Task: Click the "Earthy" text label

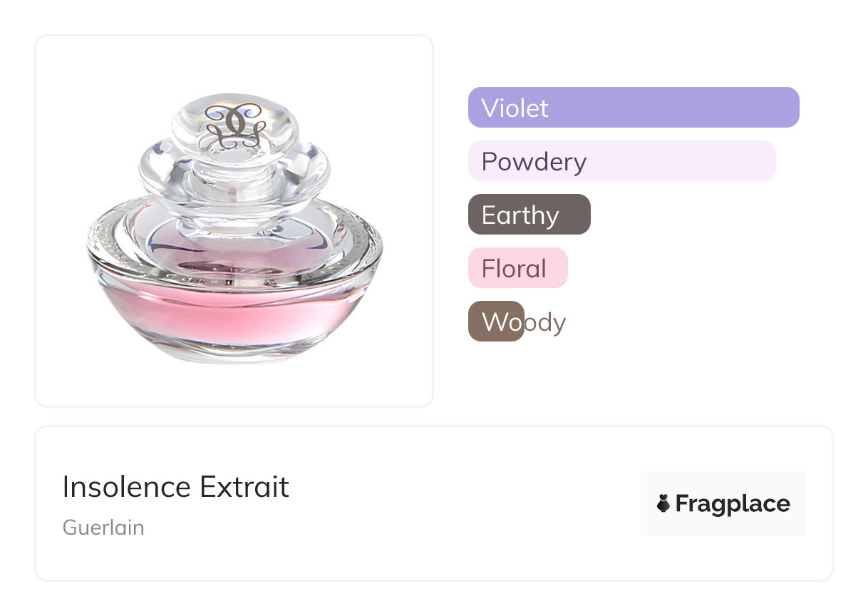Action: pyautogui.click(x=520, y=215)
